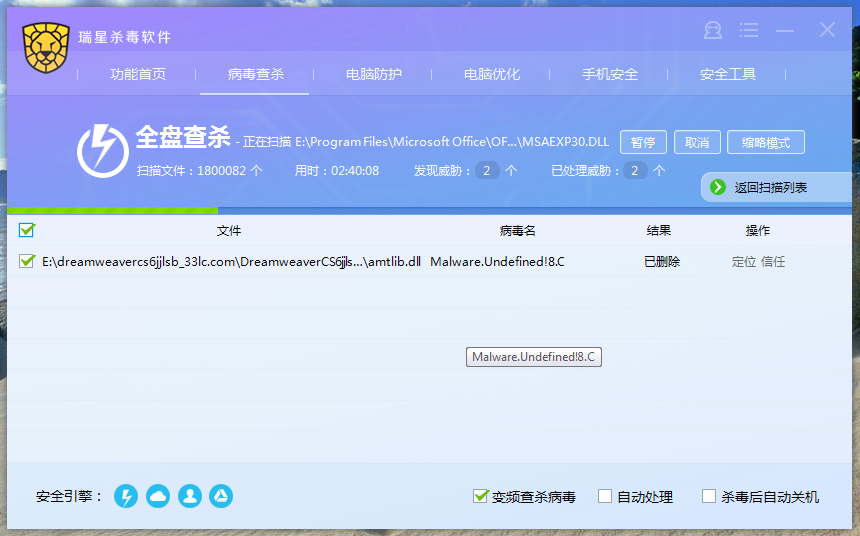Open the main menu list icon
860x536 pixels.
click(749, 30)
